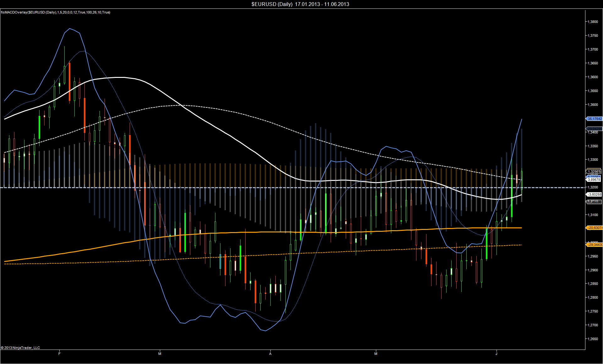The width and height of the screenshot is (603, 364).
Task: Click the 1,2650 price axis label
Action: pyautogui.click(x=593, y=339)
